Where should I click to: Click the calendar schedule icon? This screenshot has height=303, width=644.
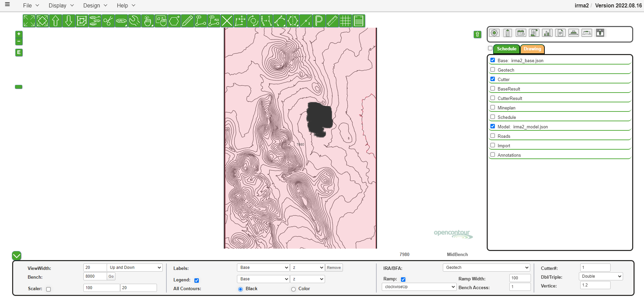tap(521, 33)
